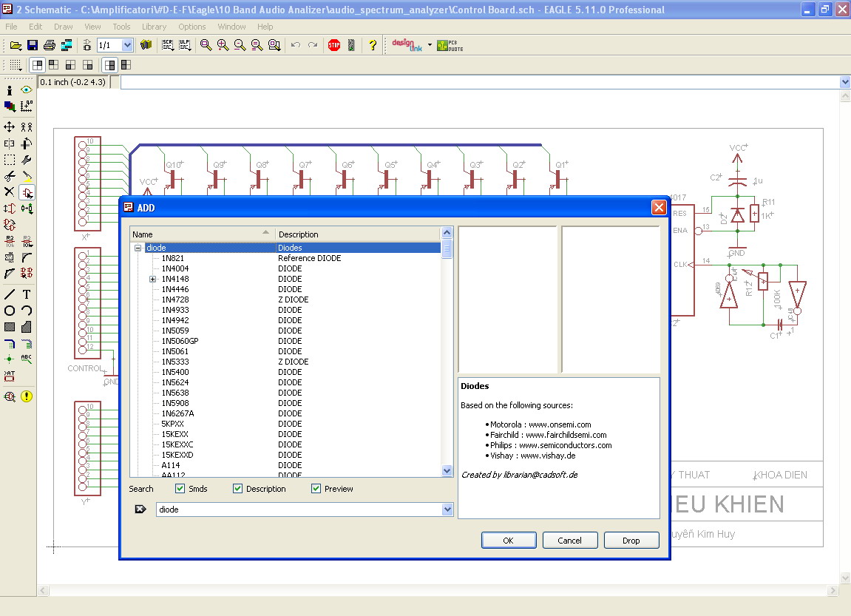
Task: Click the Print icon in toolbar
Action: tap(49, 45)
